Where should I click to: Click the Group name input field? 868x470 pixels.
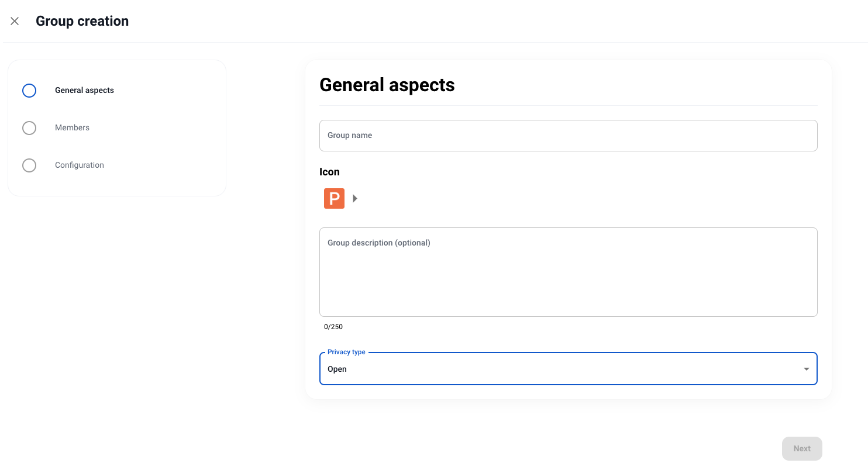[x=569, y=135]
